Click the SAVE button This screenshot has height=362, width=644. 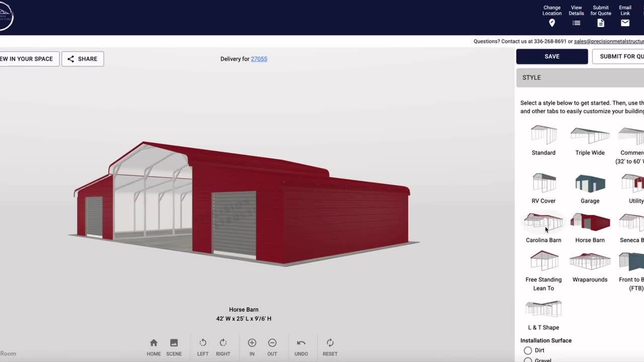tap(552, 56)
